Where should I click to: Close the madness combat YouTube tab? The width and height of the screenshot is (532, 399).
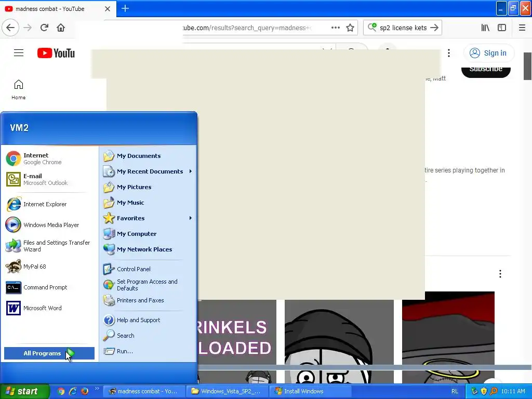[x=108, y=9]
